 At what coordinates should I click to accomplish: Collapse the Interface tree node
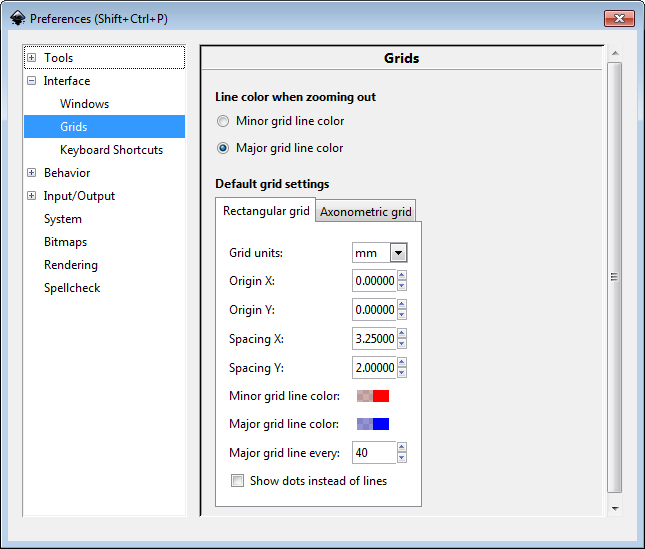(32, 81)
